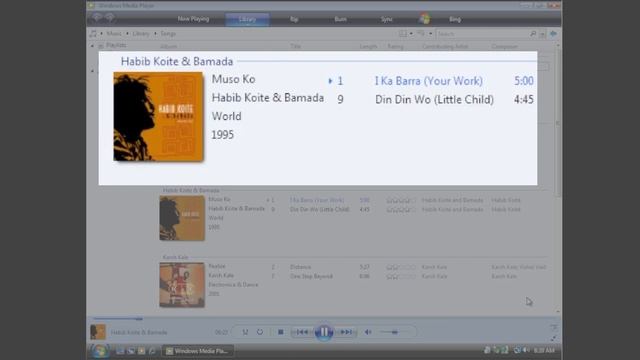Switch to compact mode icon
The width and height of the screenshot is (640, 360).
pyautogui.click(x=553, y=338)
